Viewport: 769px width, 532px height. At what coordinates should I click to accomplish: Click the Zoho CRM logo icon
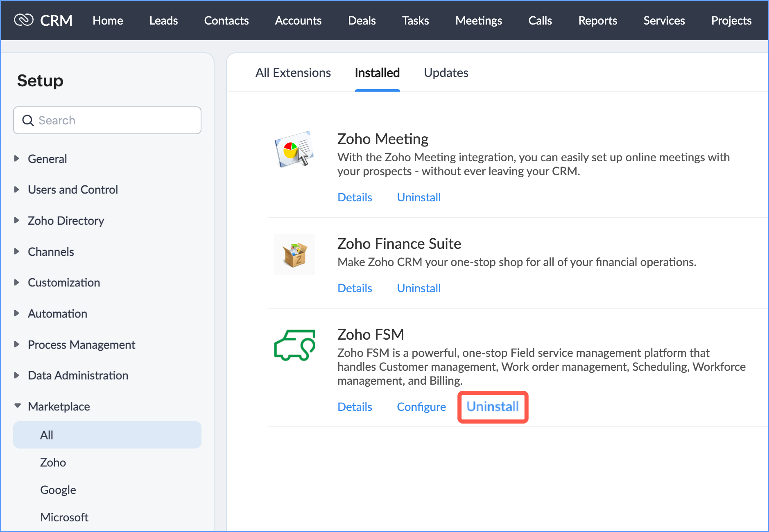point(24,20)
